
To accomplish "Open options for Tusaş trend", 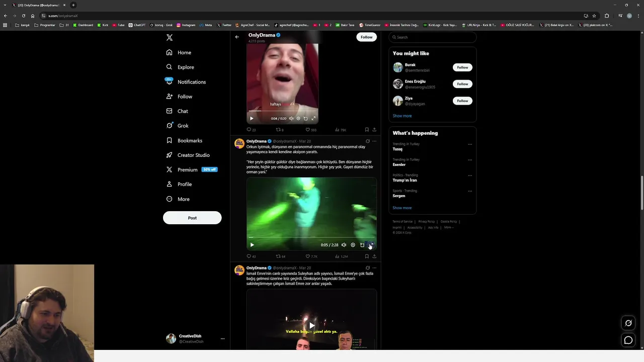I will tap(470, 144).
